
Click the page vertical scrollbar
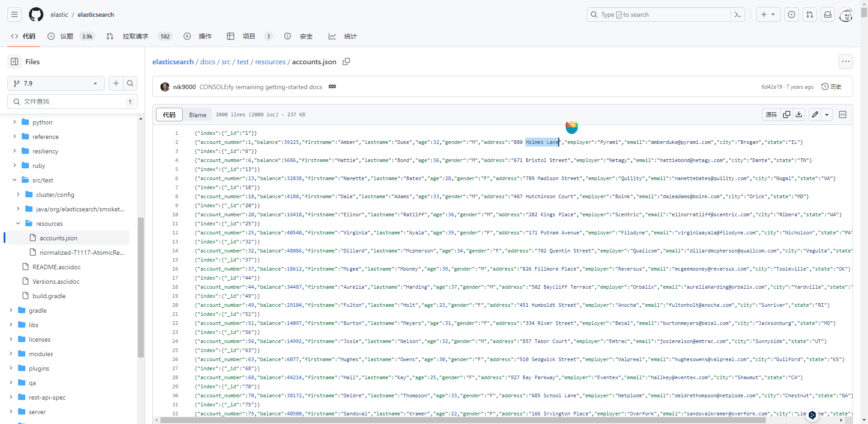click(x=864, y=12)
